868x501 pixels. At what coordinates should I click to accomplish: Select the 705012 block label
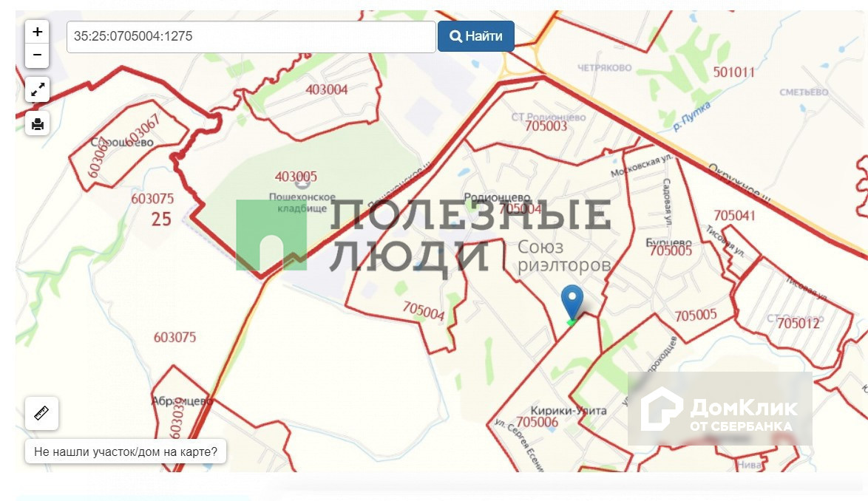coord(798,324)
